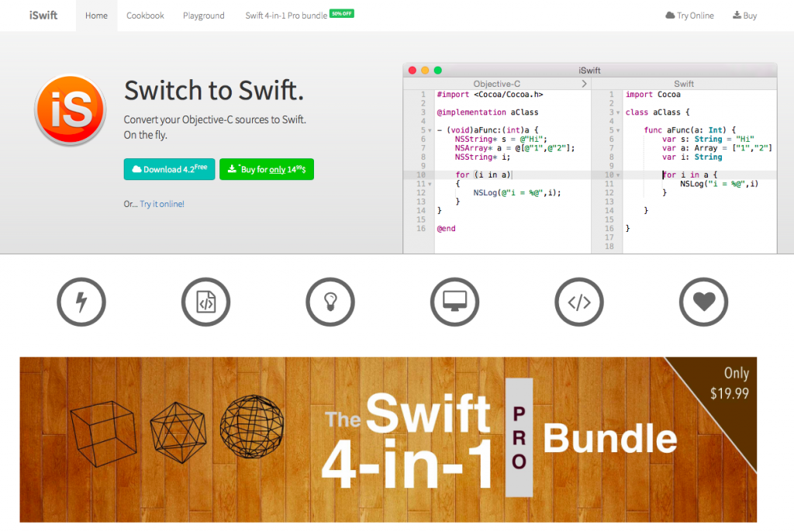Collapse the fold triangle at Swift line 3
The width and height of the screenshot is (794, 532).
[x=616, y=112]
